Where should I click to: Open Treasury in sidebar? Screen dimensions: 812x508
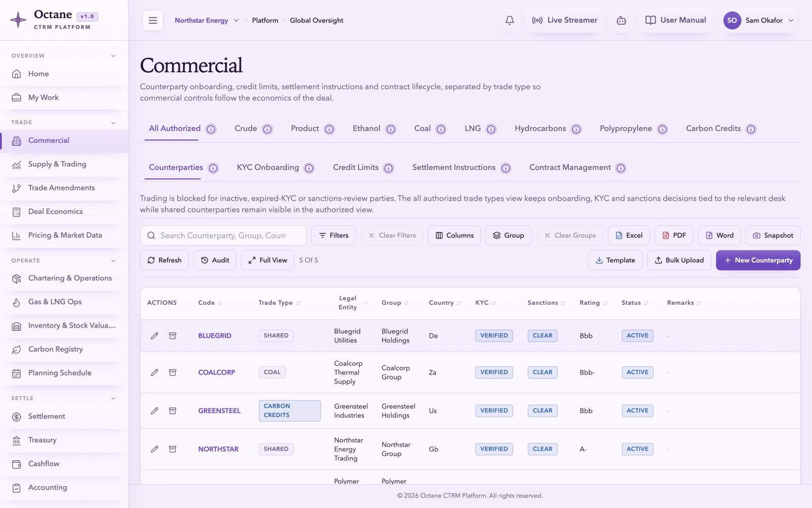64,440
